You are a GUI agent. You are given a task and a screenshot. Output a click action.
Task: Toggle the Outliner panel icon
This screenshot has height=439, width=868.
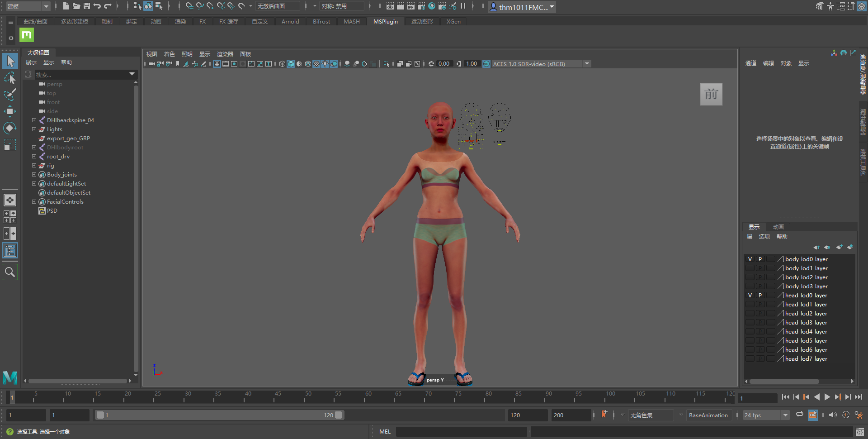click(10, 250)
